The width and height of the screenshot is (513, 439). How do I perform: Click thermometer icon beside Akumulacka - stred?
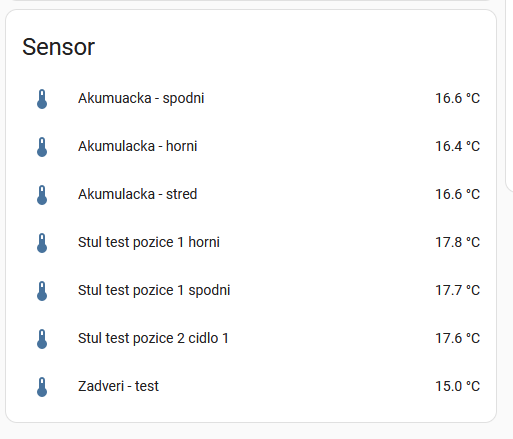pos(42,195)
